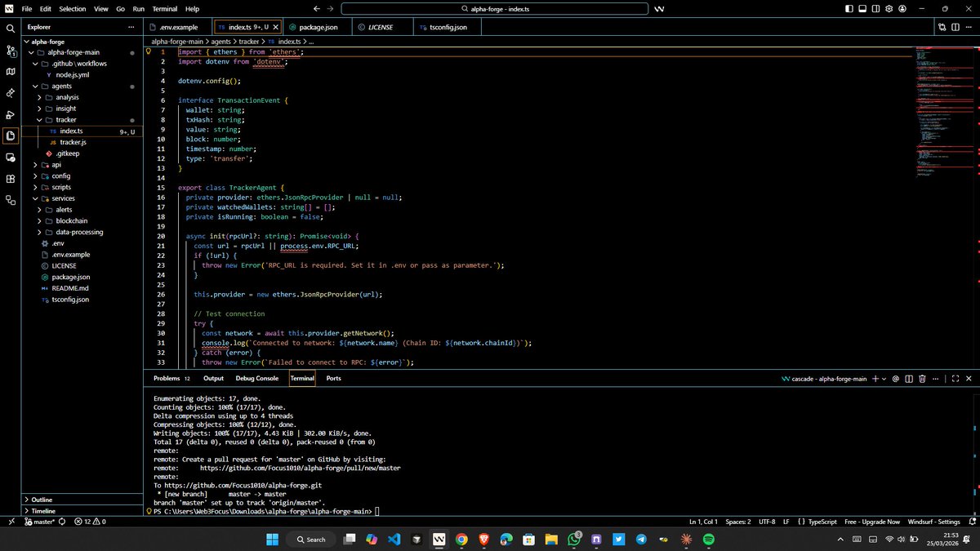Select the Windsurf Cascade icon top right
Screen dimensions: 980x551
click(x=659, y=8)
